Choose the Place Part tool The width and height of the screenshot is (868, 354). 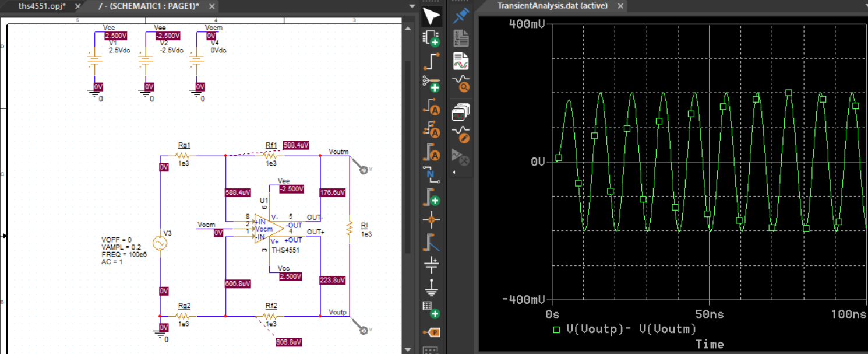(431, 38)
